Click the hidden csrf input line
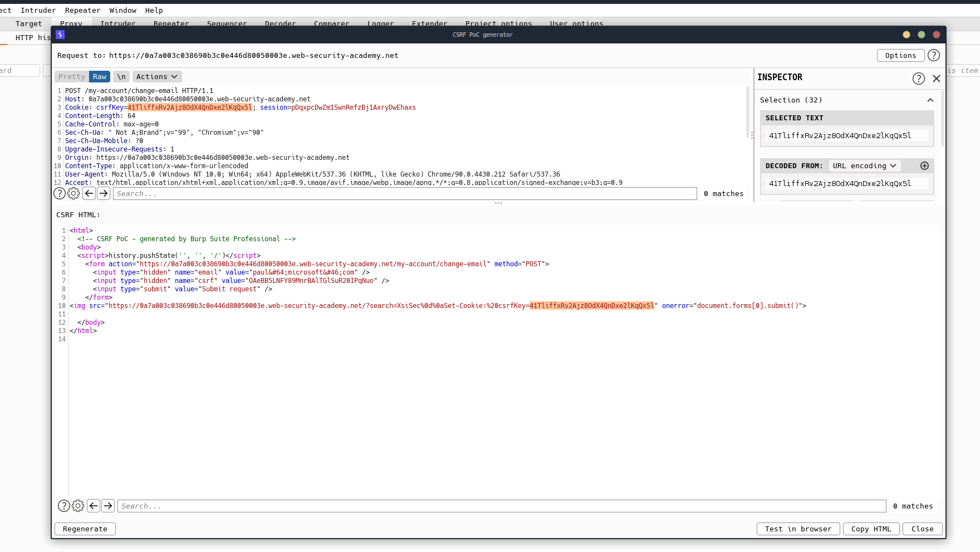 (x=241, y=281)
